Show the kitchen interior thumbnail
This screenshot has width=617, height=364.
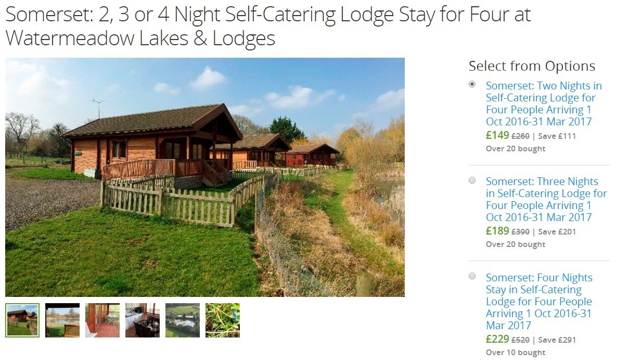pos(143,320)
